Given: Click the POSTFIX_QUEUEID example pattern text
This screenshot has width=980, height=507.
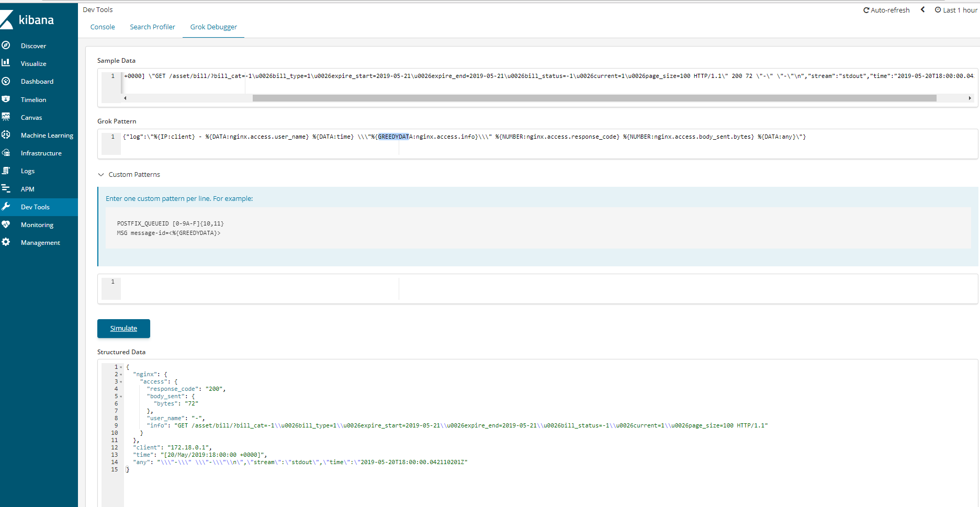Looking at the screenshot, I should [x=171, y=223].
